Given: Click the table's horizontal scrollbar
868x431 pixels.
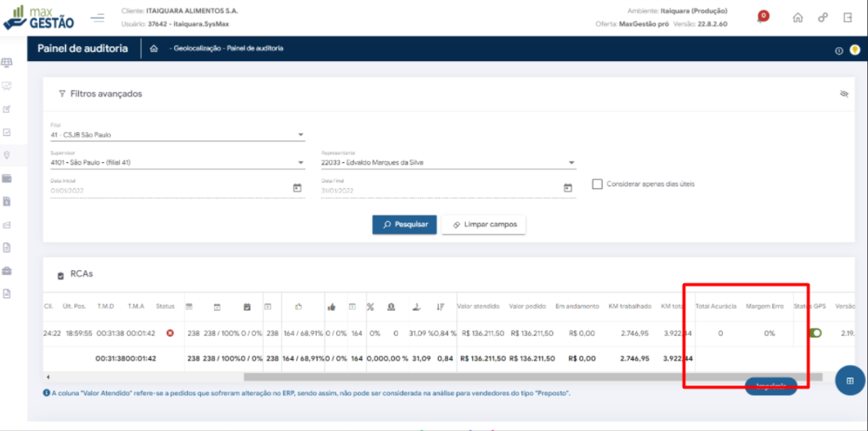Looking at the screenshot, I should point(532,377).
